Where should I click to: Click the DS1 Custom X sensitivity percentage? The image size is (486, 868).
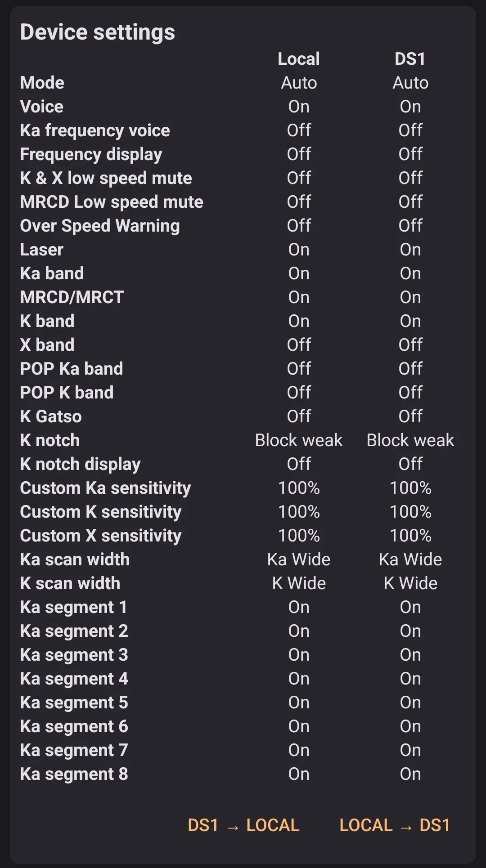point(410,536)
